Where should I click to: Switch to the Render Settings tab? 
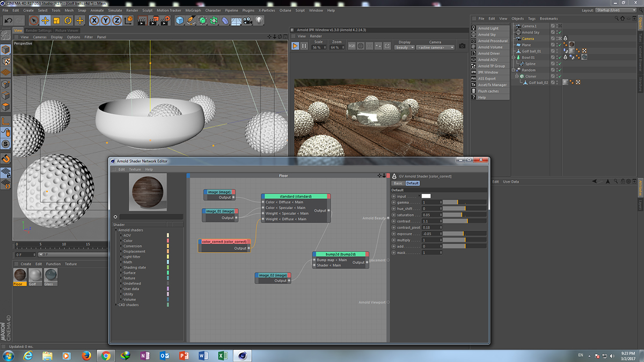coord(39,31)
